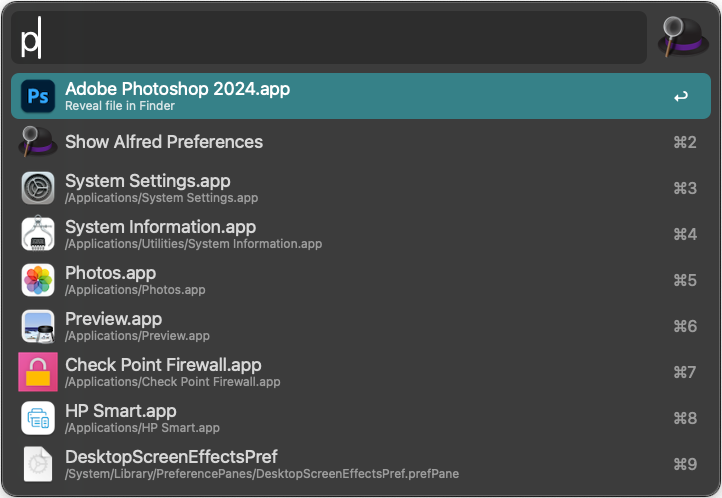This screenshot has width=722, height=498.
Task: Click the Photoshop Ps app icon
Action: (38, 96)
